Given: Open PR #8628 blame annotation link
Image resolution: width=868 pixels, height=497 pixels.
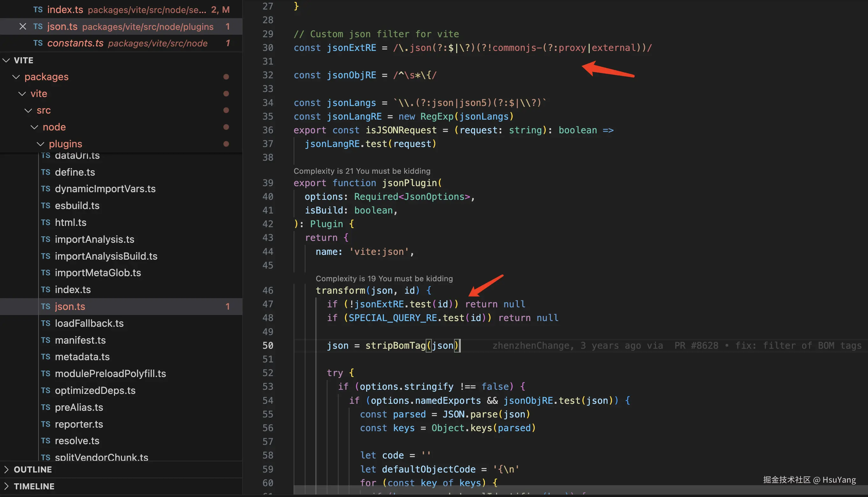Looking at the screenshot, I should [696, 346].
